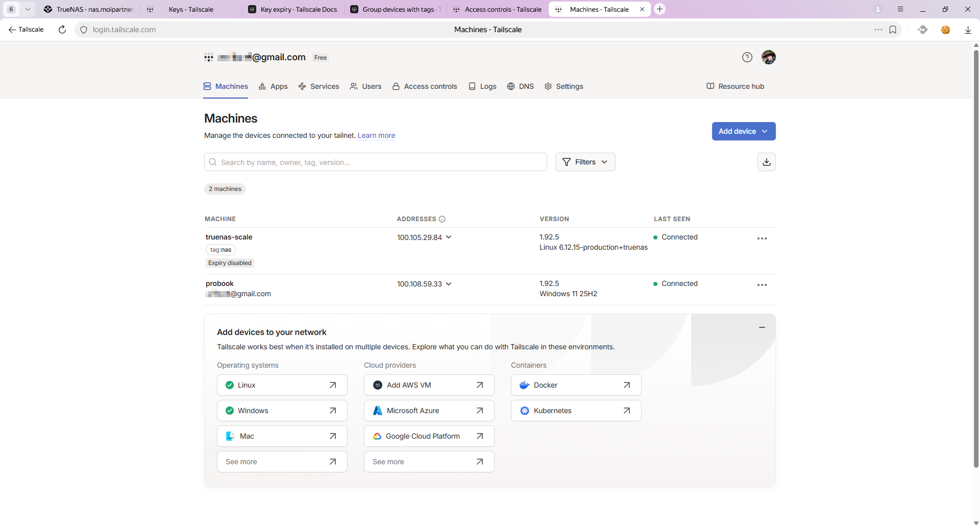This screenshot has height=527, width=980.
Task: Expand addresses for 100.108.59.33
Action: click(449, 283)
